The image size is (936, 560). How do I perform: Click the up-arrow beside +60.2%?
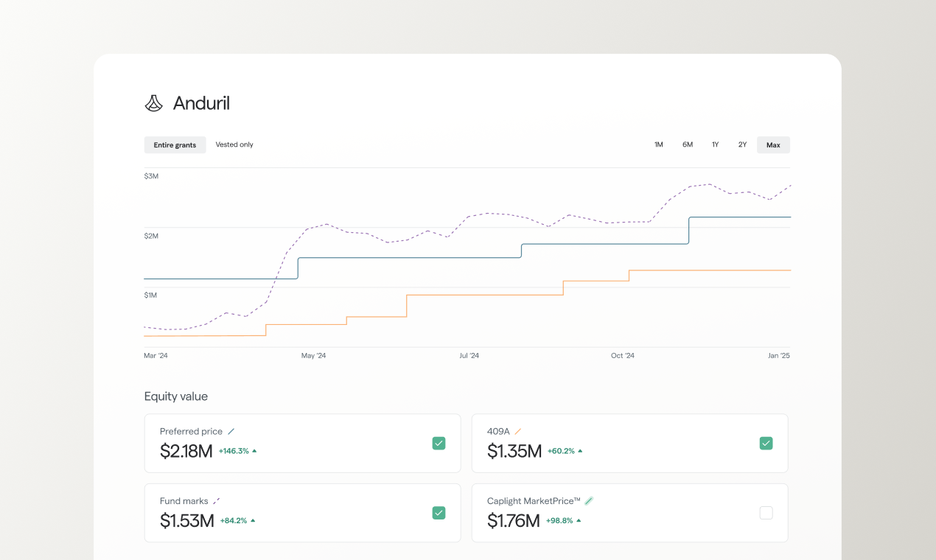(x=580, y=451)
